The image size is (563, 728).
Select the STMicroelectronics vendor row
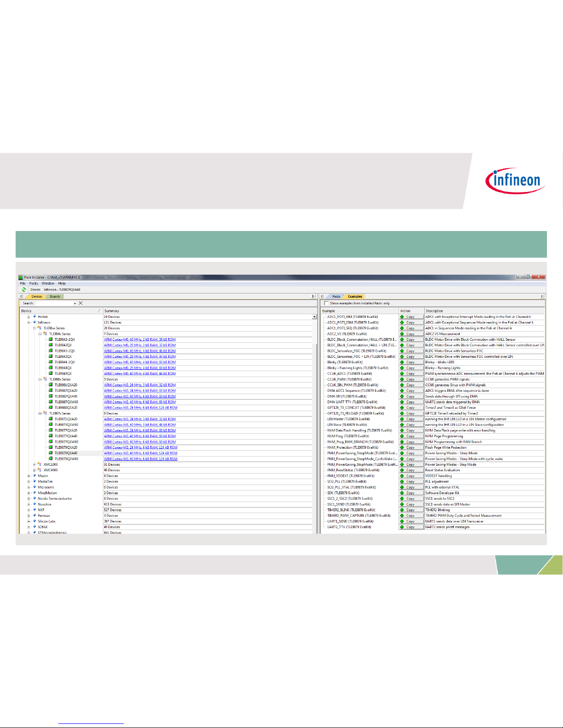coord(52,533)
